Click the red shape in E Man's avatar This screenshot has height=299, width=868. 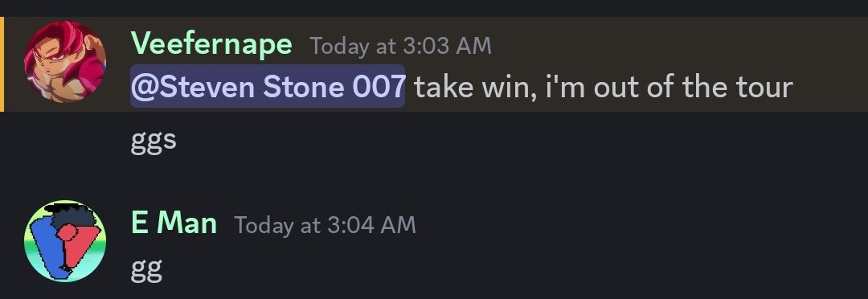point(76,242)
